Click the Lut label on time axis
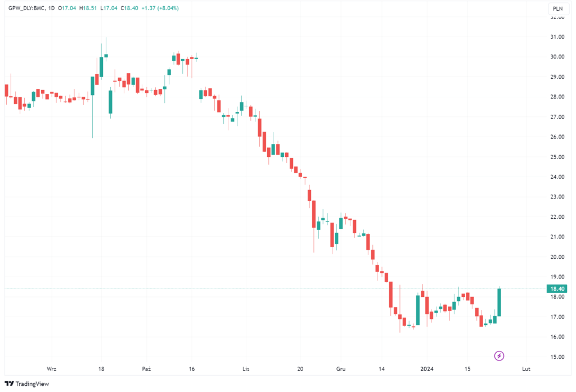This screenshot has height=392, width=576. [525, 369]
